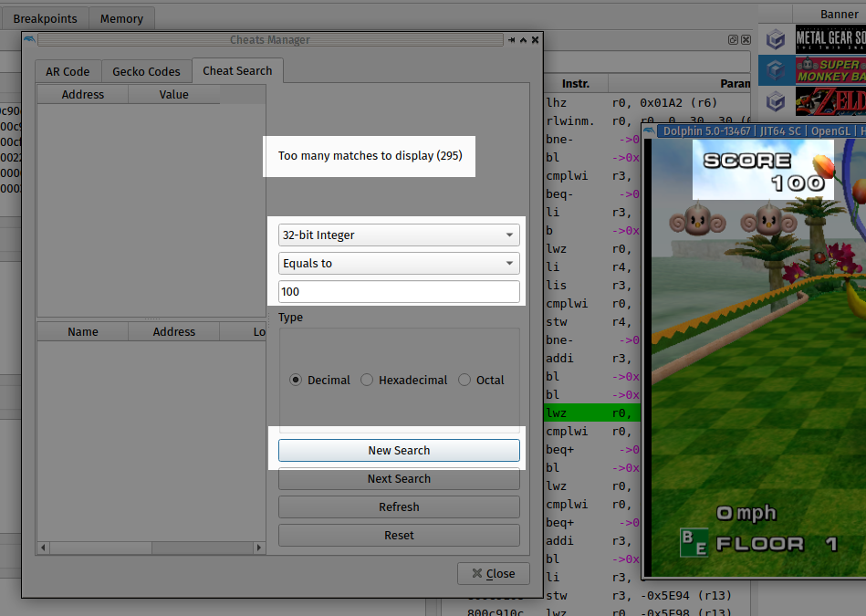Click the Value column header
Image resolution: width=866 pixels, height=616 pixels.
pyautogui.click(x=174, y=95)
